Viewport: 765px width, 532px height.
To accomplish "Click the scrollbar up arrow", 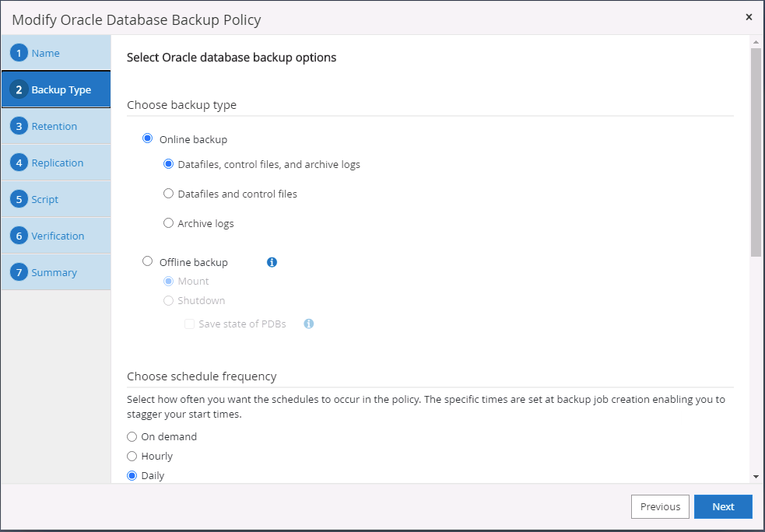I will point(756,40).
